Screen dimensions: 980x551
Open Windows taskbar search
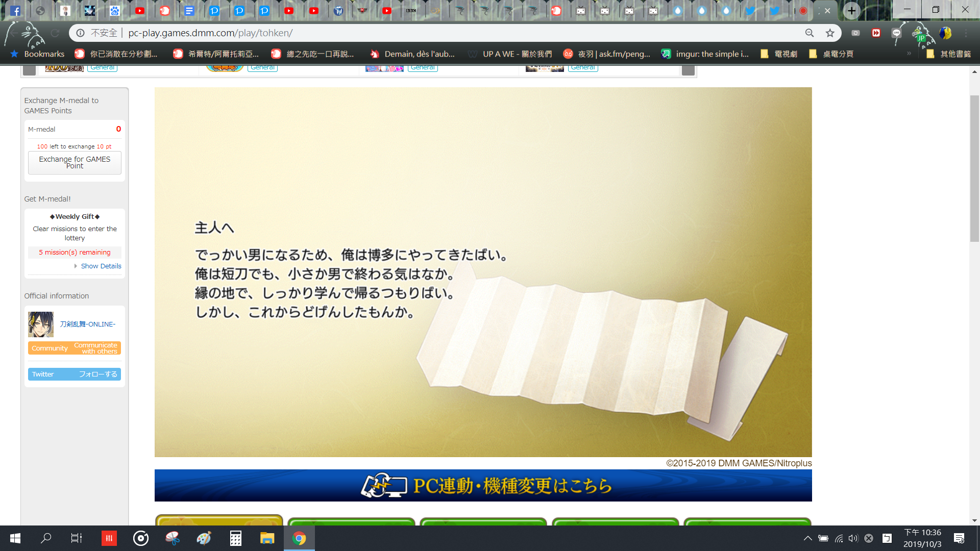(x=46, y=538)
